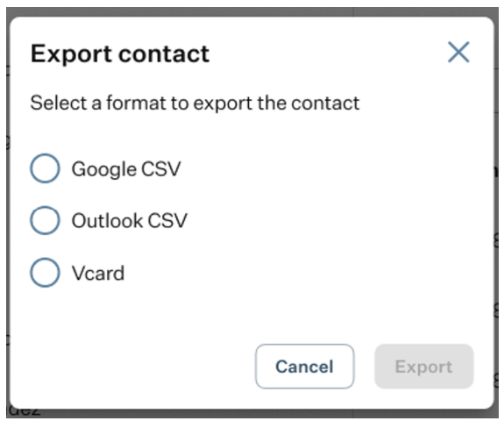Choose Google CSV as export format

click(45, 168)
